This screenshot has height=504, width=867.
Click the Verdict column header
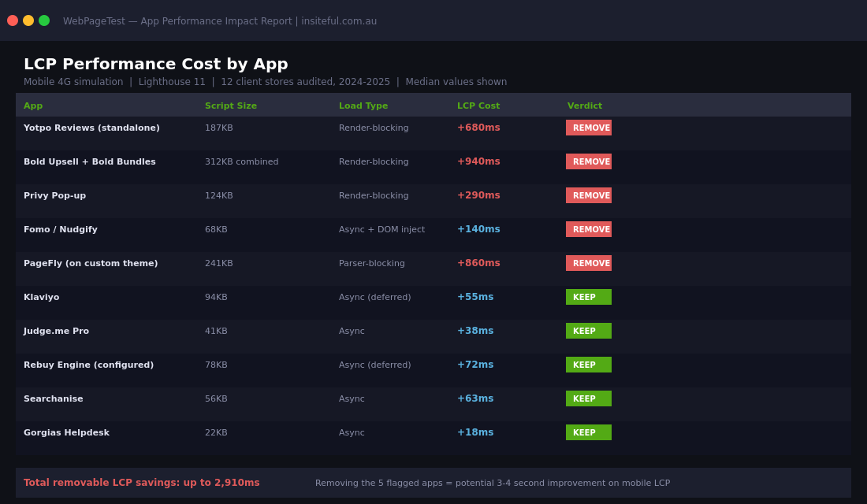coord(585,106)
